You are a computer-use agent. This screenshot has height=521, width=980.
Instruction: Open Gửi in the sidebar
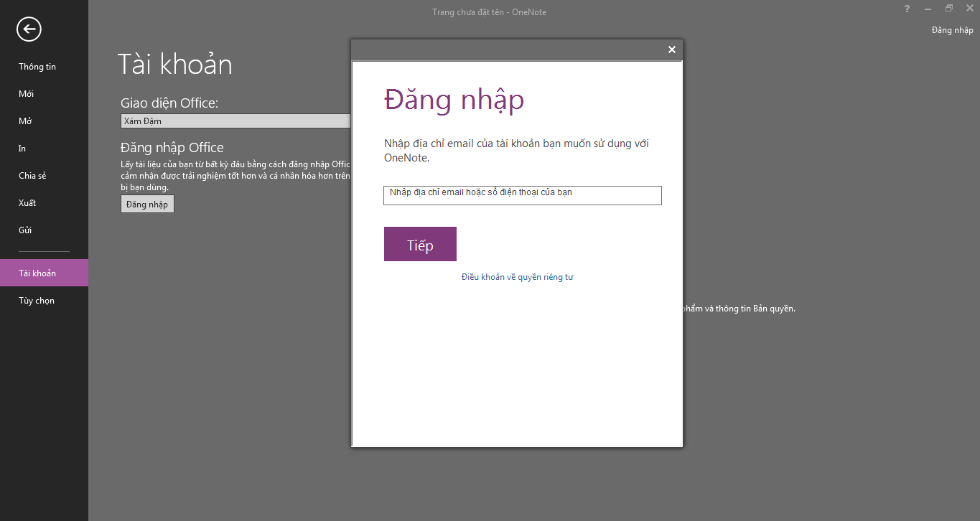coord(25,230)
